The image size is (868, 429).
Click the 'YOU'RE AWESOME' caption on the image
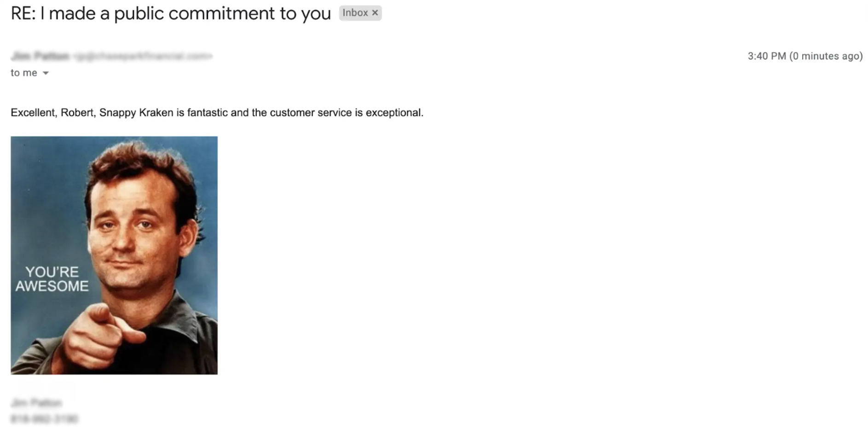pos(52,279)
